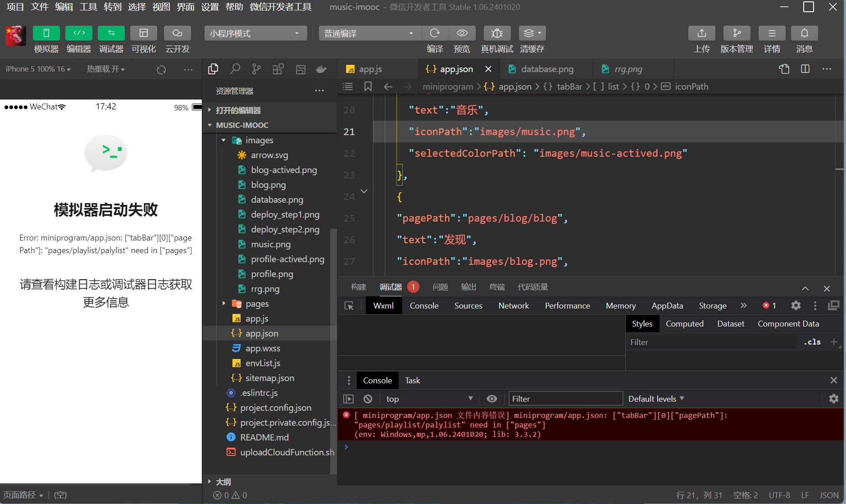846x504 pixels.
Task: Fold the code block at line 24
Action: pyautogui.click(x=364, y=191)
